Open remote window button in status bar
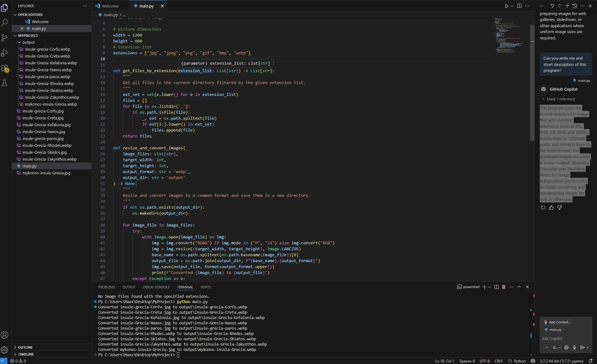Image resolution: width=597 pixels, height=364 pixels. (3, 361)
